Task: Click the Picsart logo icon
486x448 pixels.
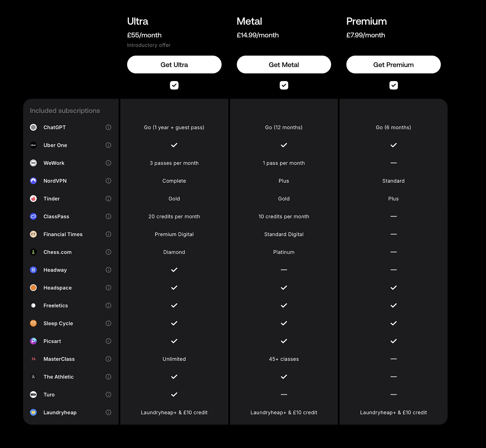Action: (x=33, y=341)
